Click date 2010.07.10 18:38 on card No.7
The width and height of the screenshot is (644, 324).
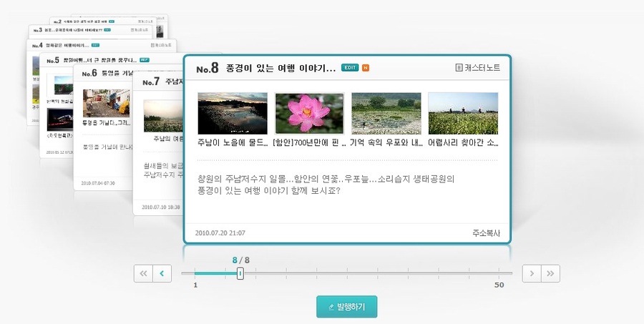(x=161, y=207)
